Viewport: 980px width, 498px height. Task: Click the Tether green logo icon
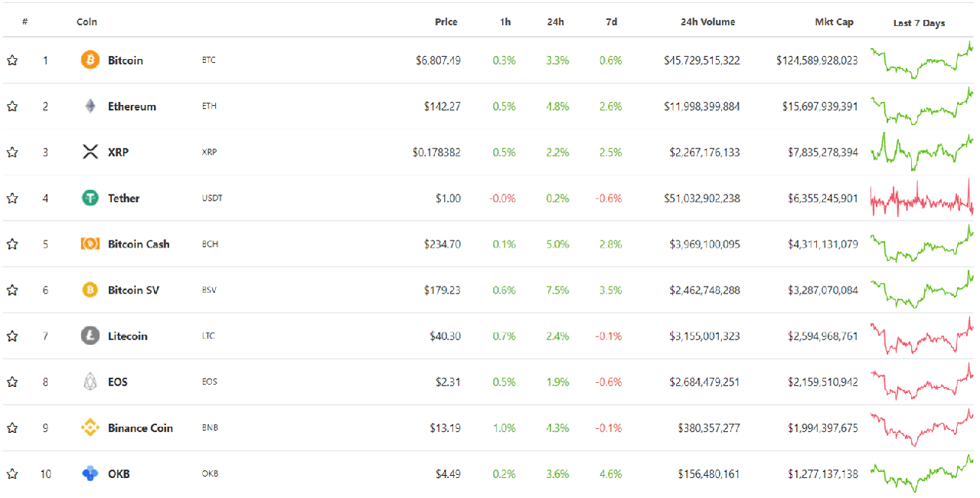90,198
